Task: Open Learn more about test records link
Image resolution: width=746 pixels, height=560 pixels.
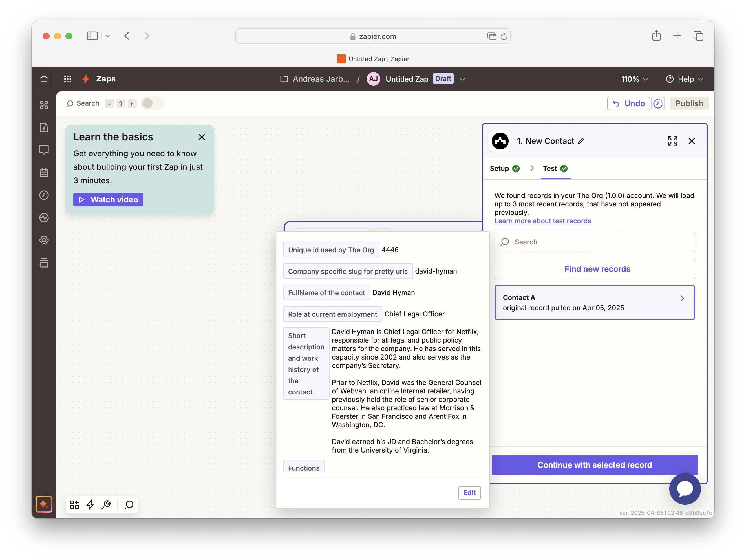Action: coord(543,221)
